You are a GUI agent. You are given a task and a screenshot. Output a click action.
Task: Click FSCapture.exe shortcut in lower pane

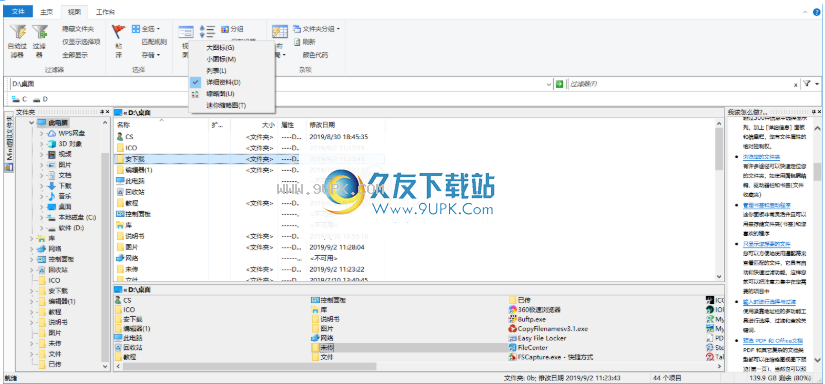pos(551,357)
